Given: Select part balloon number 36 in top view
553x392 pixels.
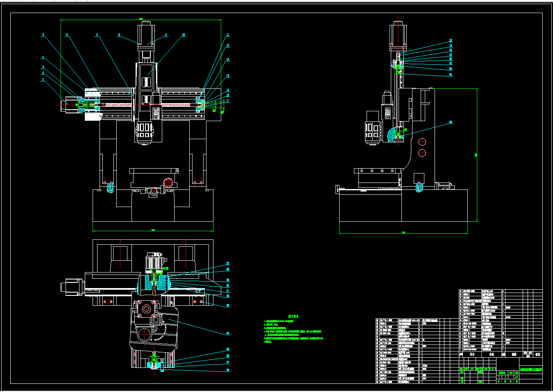Looking at the screenshot, I should 228,356.
